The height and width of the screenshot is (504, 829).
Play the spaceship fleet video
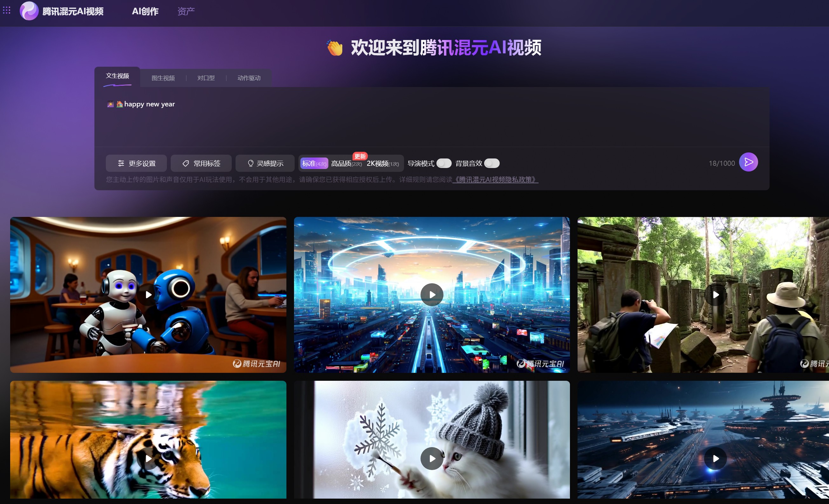tap(715, 459)
